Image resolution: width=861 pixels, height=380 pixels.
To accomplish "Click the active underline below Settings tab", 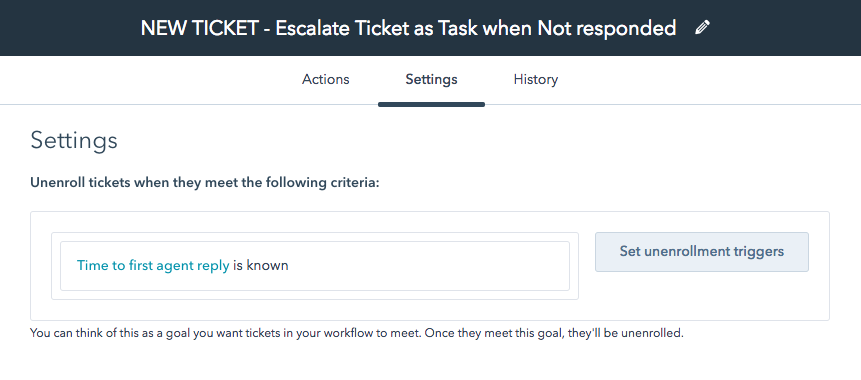I will [431, 104].
